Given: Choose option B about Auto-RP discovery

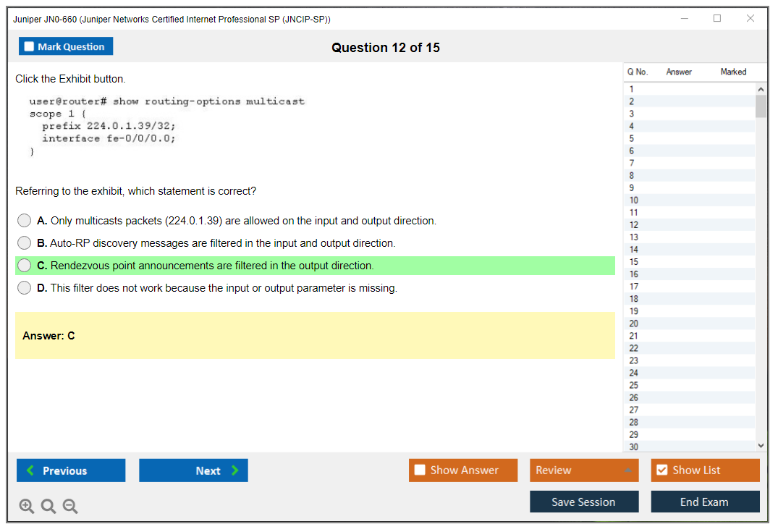Looking at the screenshot, I should 25,243.
